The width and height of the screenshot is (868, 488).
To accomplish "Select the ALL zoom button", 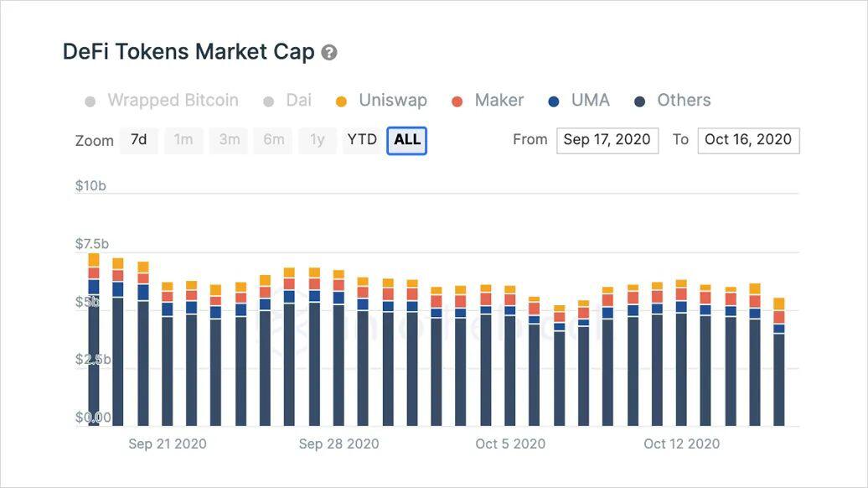I will pyautogui.click(x=407, y=141).
